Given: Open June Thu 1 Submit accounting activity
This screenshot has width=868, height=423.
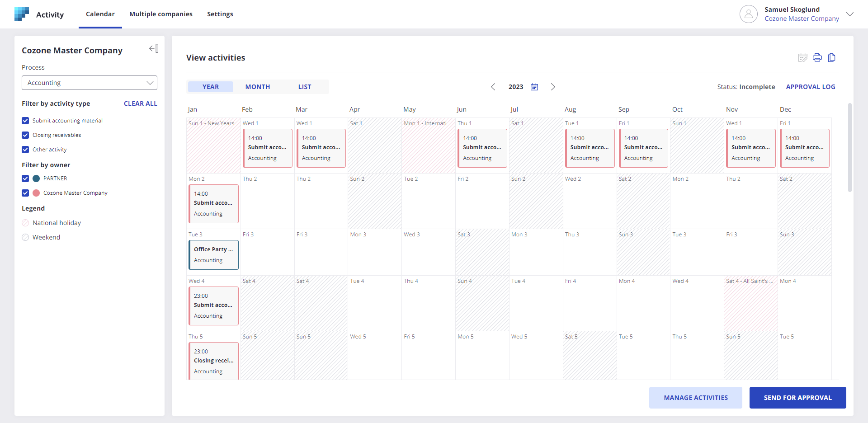Looking at the screenshot, I should pyautogui.click(x=482, y=148).
